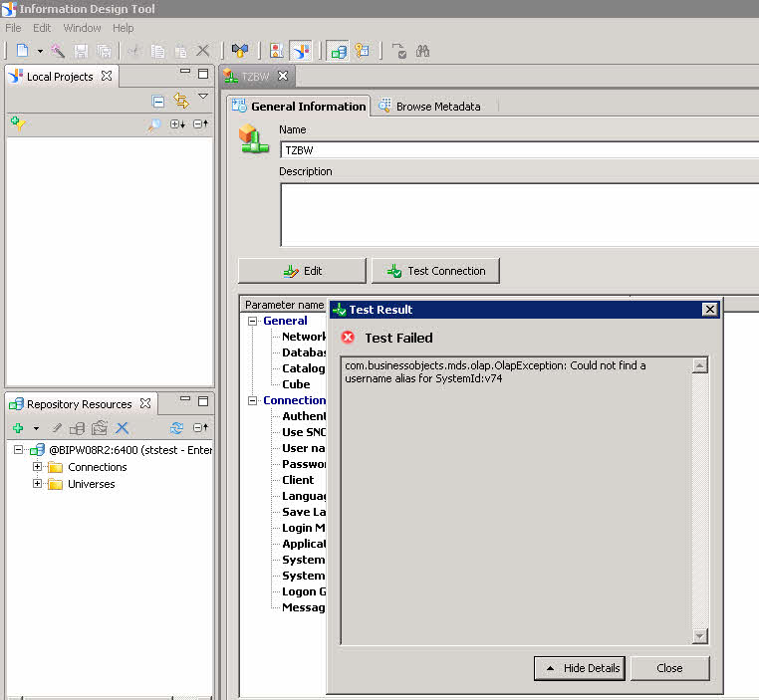
Task: Collapse the Connection parameter group
Action: coord(252,400)
